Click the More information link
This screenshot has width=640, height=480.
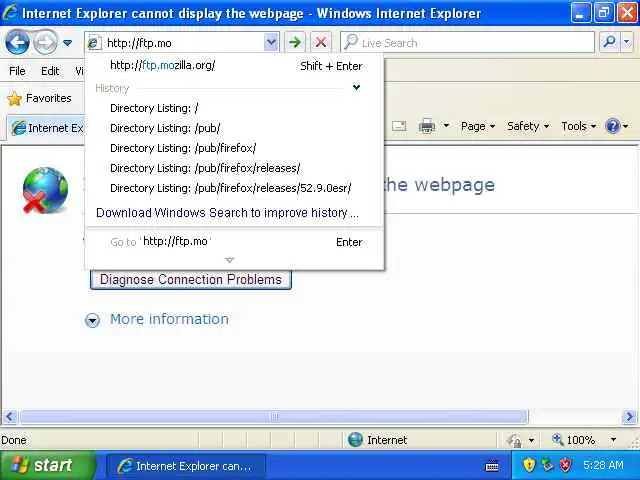coord(169,319)
